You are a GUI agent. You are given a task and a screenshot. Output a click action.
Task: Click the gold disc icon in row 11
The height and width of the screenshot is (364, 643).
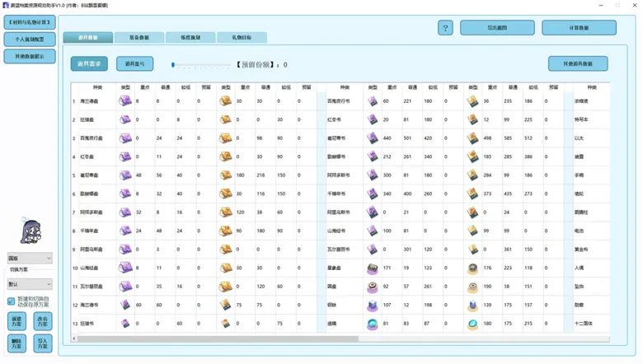point(226,287)
